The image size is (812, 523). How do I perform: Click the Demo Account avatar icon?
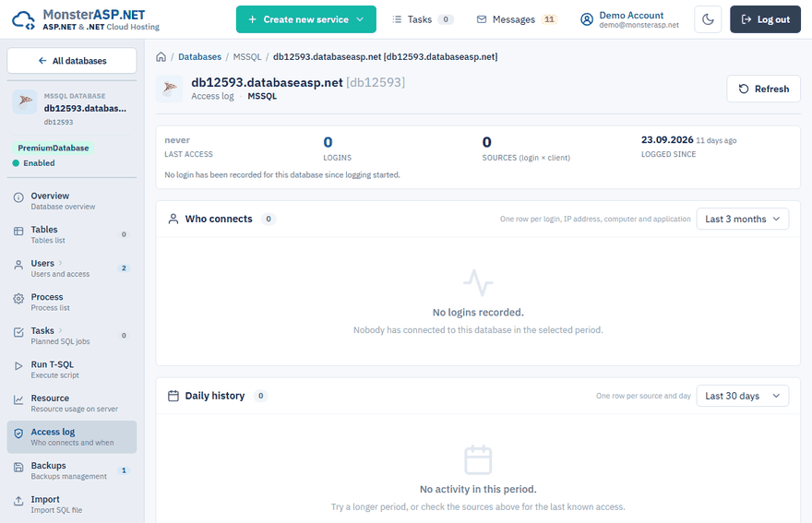pos(587,19)
